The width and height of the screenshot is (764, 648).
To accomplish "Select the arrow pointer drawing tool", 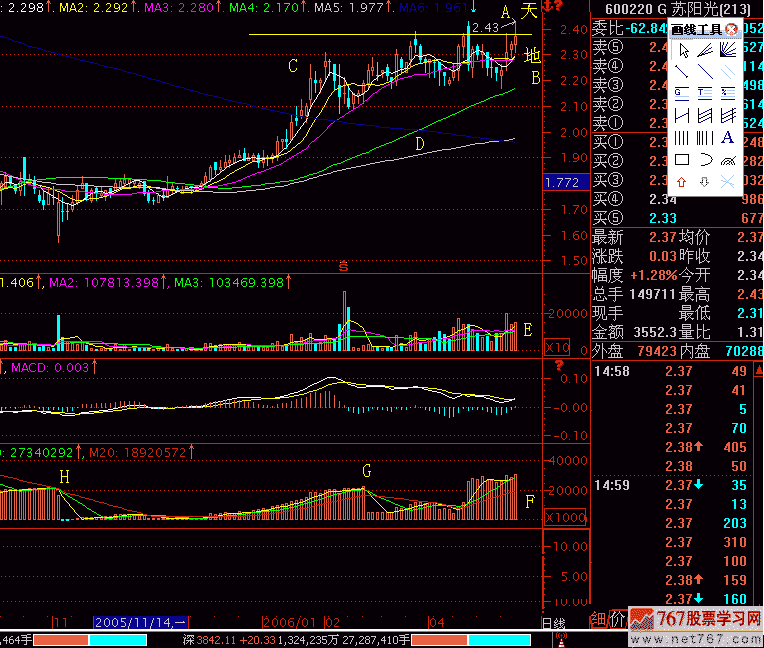I will coord(682,50).
